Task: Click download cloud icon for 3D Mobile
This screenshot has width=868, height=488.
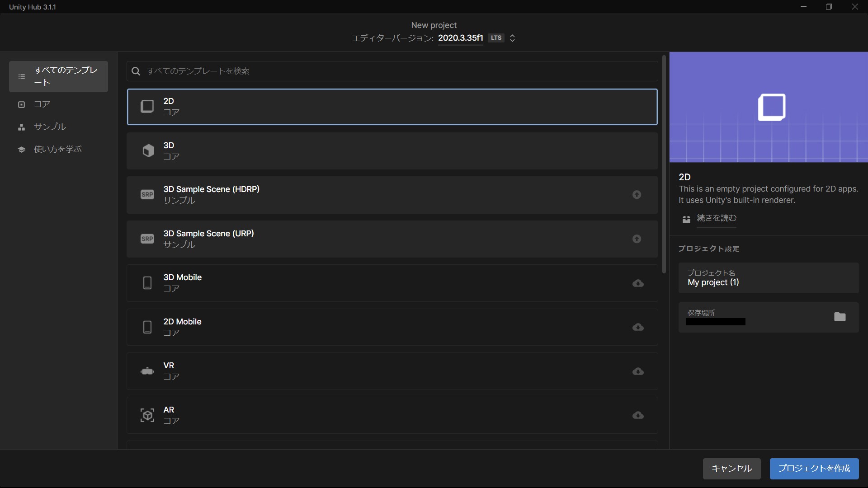Action: pyautogui.click(x=638, y=283)
